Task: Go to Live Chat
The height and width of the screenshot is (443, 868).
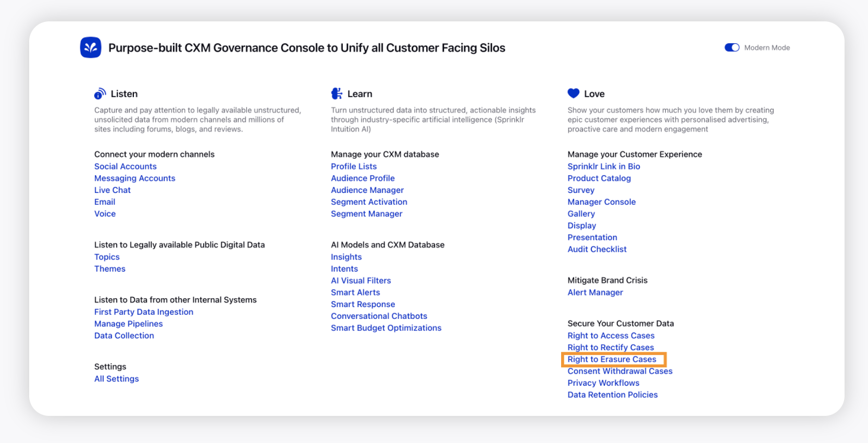Action: pos(113,190)
